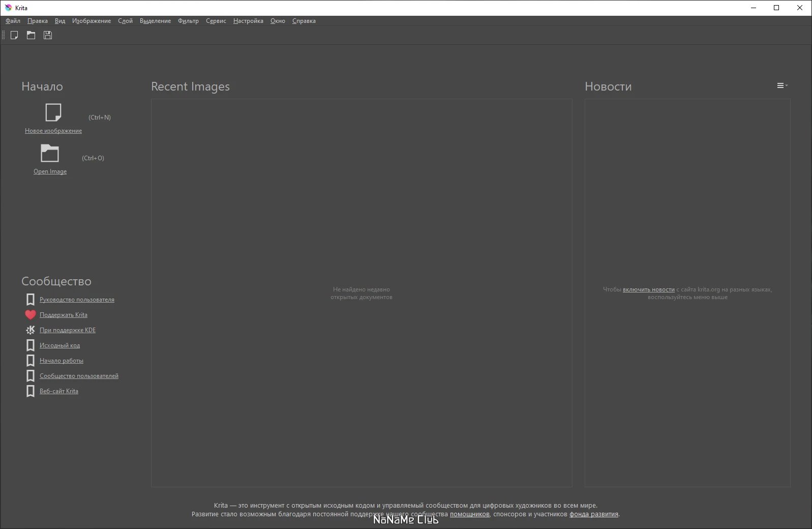The height and width of the screenshot is (529, 812).
Task: Click the Не найдено недавно открытых документов message
Action: pos(362,293)
